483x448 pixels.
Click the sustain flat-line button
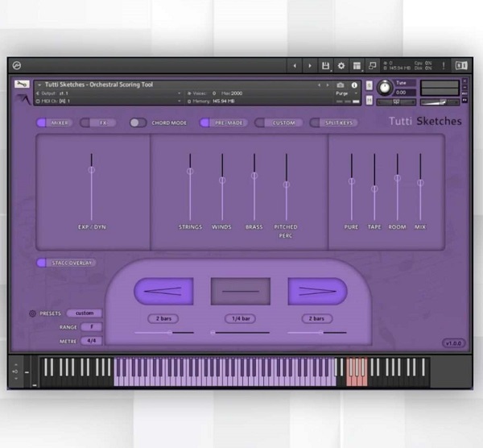[241, 292]
